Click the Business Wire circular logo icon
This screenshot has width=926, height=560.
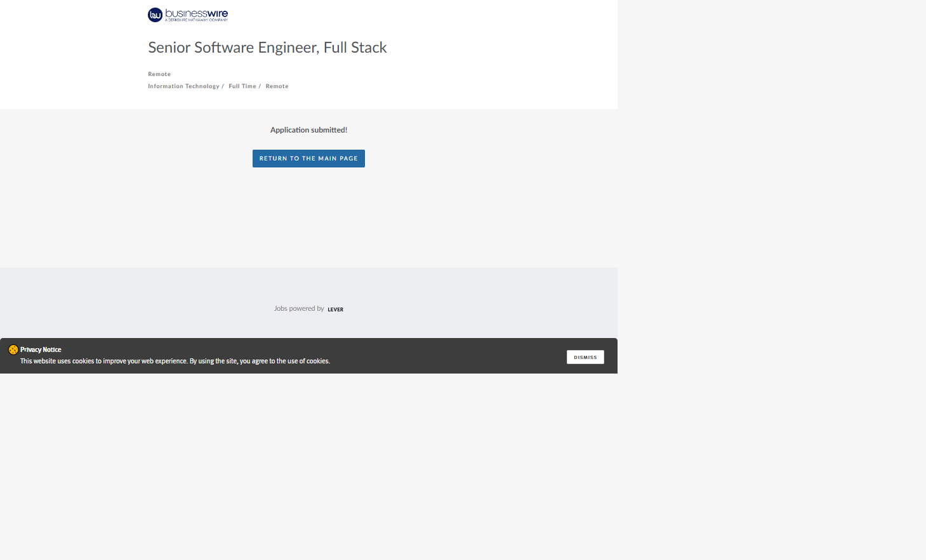[x=155, y=15]
